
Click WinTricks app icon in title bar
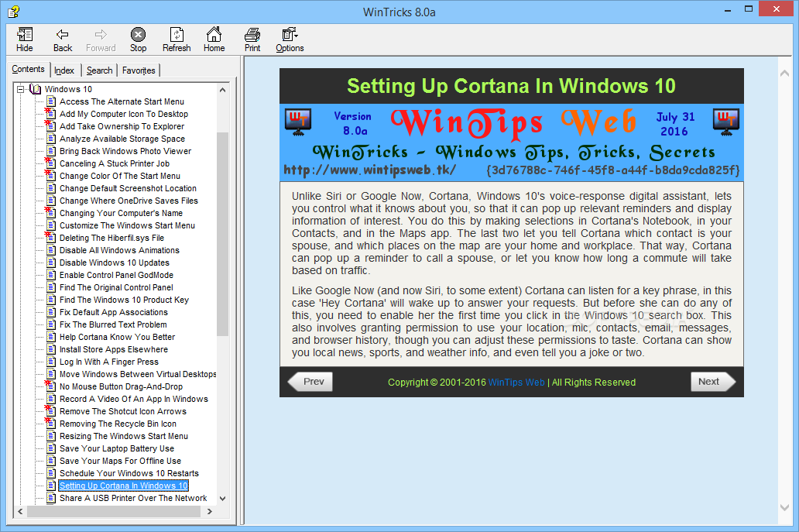(14, 11)
